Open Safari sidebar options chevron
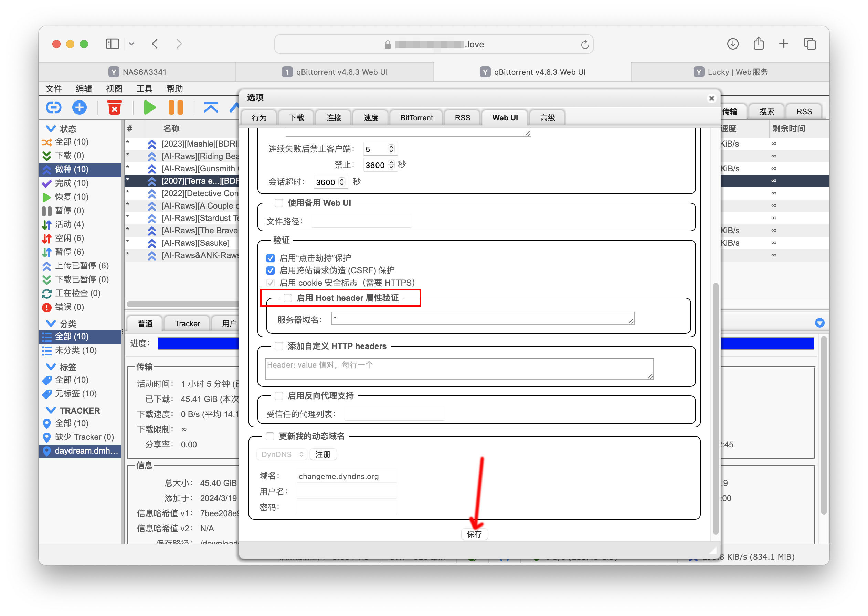 point(131,44)
